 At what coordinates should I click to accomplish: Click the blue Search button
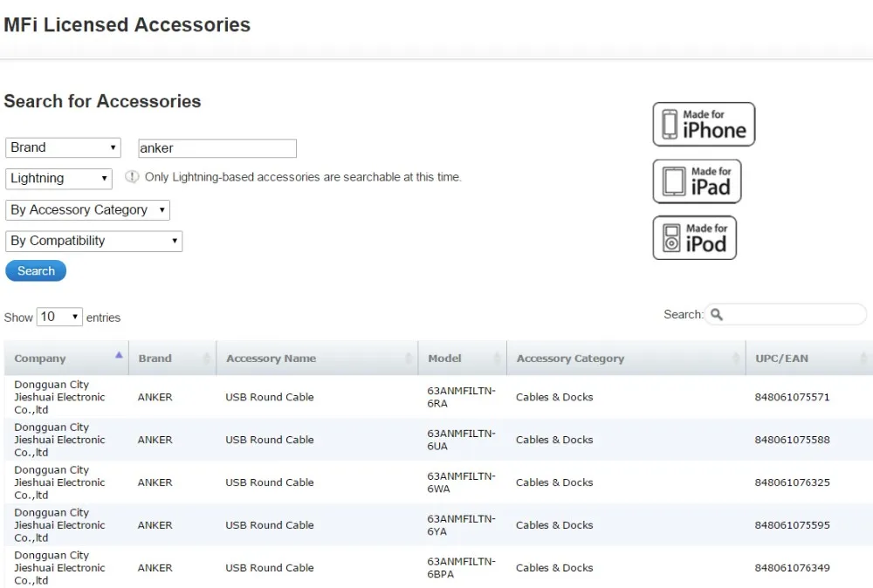pyautogui.click(x=36, y=271)
